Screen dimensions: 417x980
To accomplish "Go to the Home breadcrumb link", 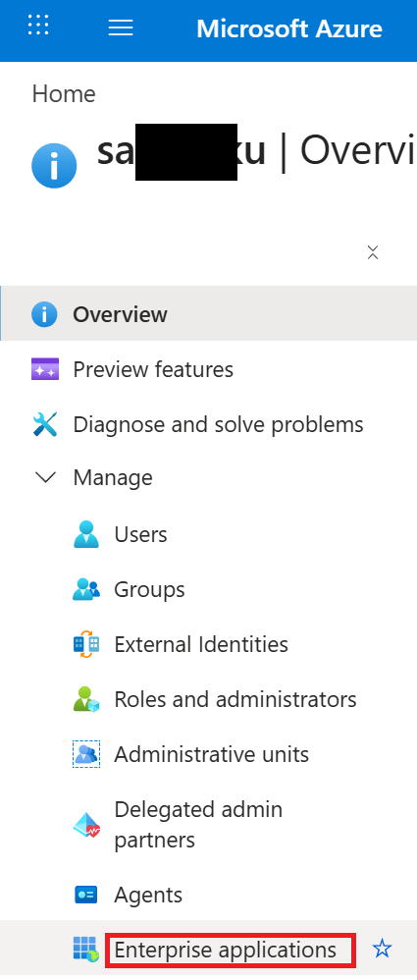I will (x=64, y=93).
